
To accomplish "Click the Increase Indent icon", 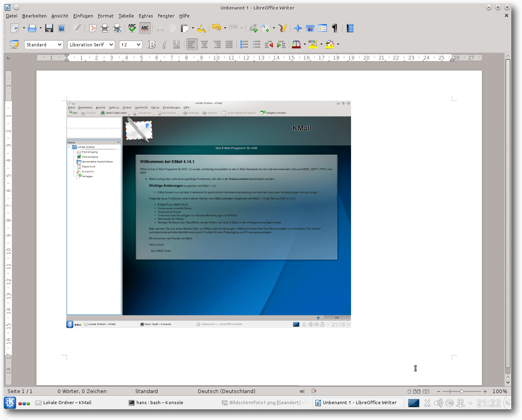I will point(281,44).
